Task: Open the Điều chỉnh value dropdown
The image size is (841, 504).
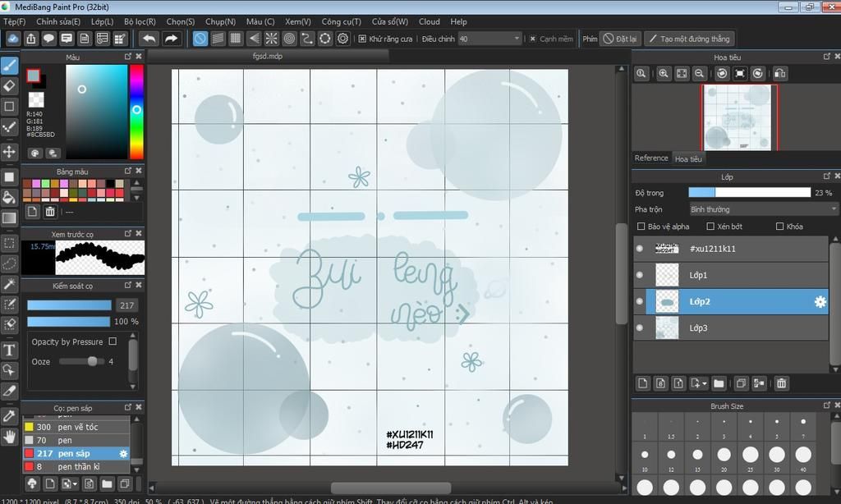Action: (489, 39)
